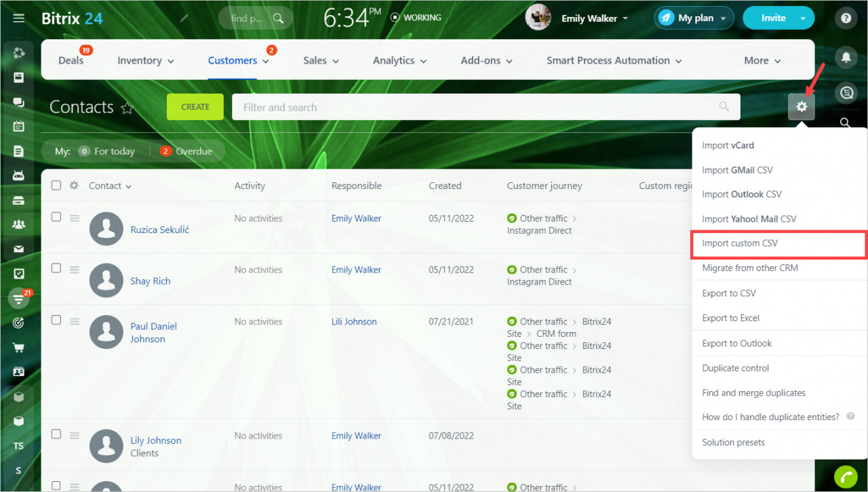Image resolution: width=868 pixels, height=492 pixels.
Task: Open row actions menu for Ruzica Sekulić
Action: coord(75,218)
